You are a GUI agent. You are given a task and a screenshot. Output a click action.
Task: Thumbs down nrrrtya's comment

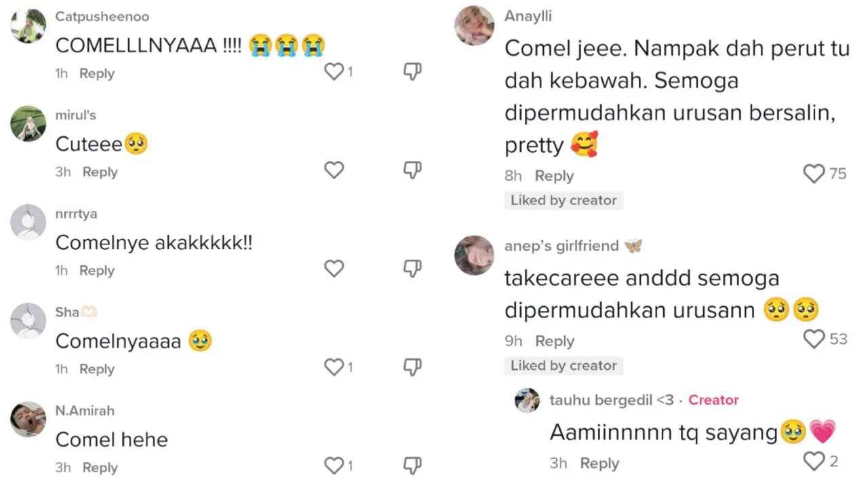pyautogui.click(x=412, y=269)
